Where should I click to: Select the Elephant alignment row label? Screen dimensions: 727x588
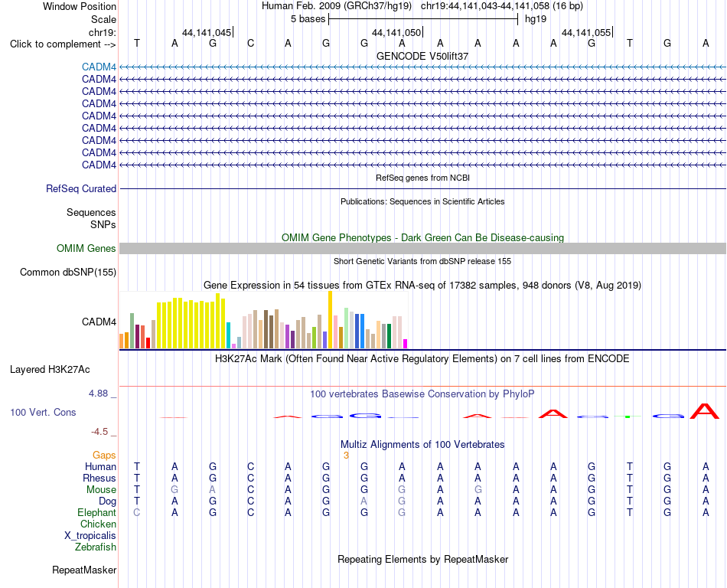pyautogui.click(x=97, y=512)
